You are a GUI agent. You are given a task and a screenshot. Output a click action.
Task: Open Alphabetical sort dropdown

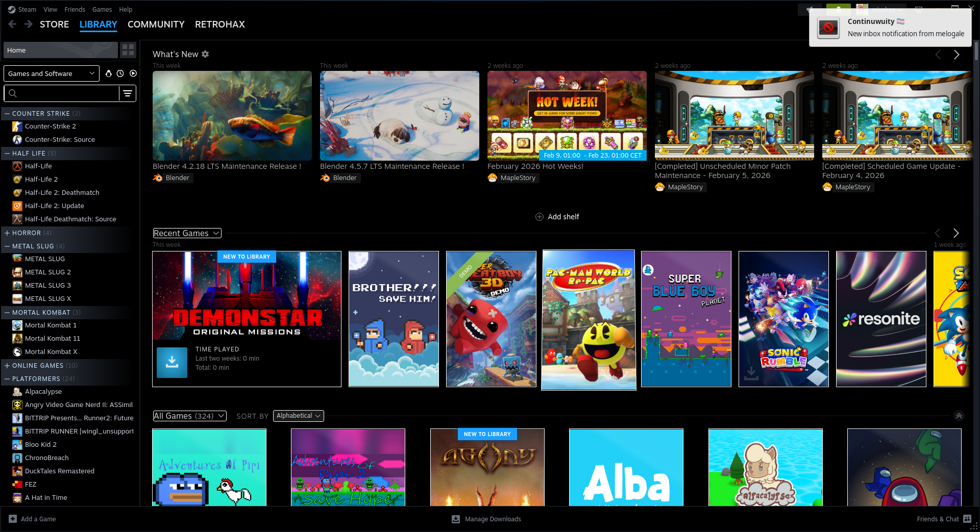click(298, 416)
